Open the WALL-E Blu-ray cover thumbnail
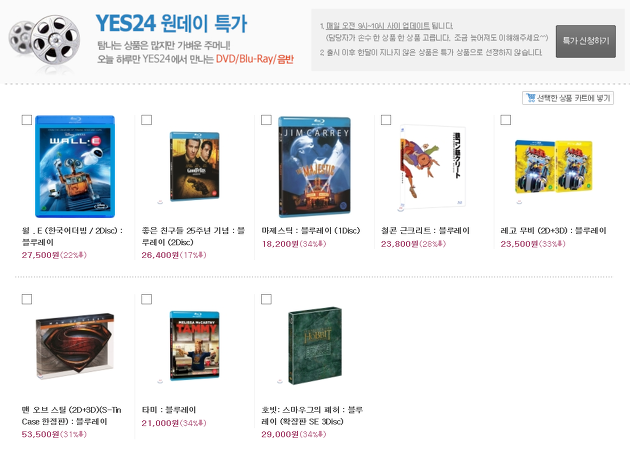 click(75, 166)
